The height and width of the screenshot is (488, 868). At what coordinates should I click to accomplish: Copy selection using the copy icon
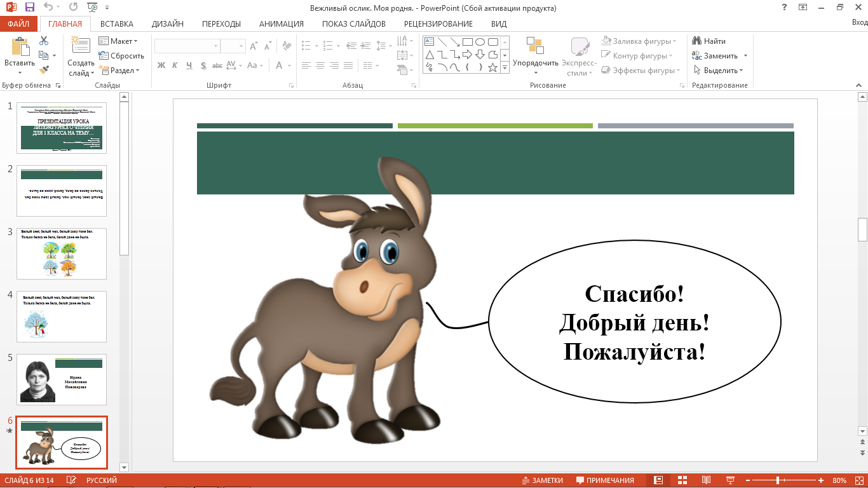(x=44, y=55)
